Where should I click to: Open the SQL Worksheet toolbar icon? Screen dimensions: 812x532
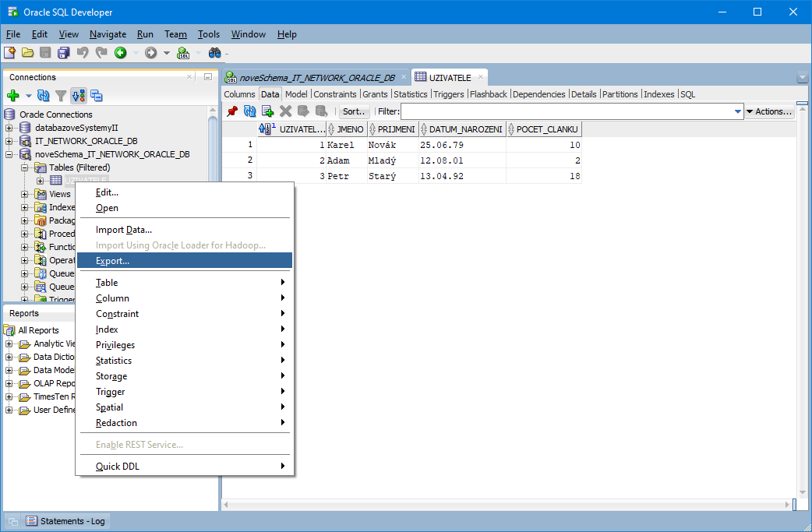(x=183, y=53)
